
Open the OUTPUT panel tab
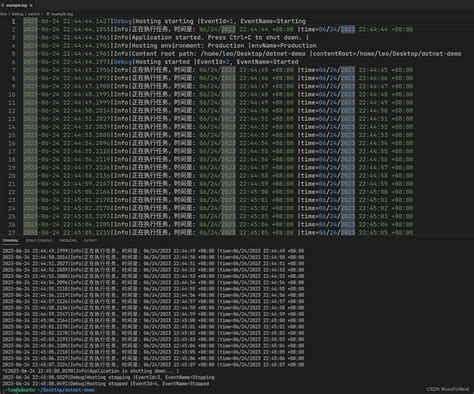[x=90, y=240]
